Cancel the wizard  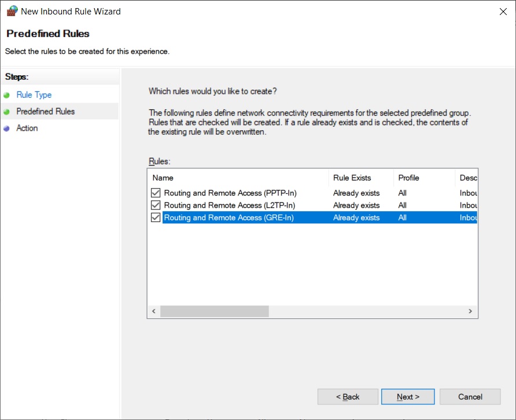click(x=470, y=397)
